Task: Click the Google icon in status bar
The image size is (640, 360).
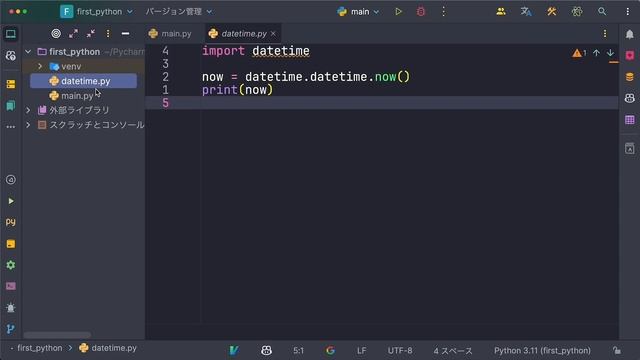Action: click(330, 350)
